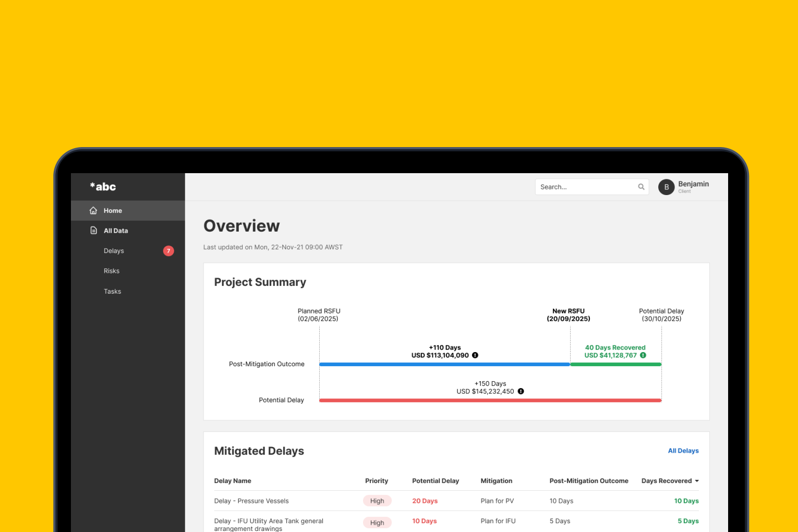Click info icon beside USD $145,232,450
The width and height of the screenshot is (798, 532).
[x=521, y=391]
